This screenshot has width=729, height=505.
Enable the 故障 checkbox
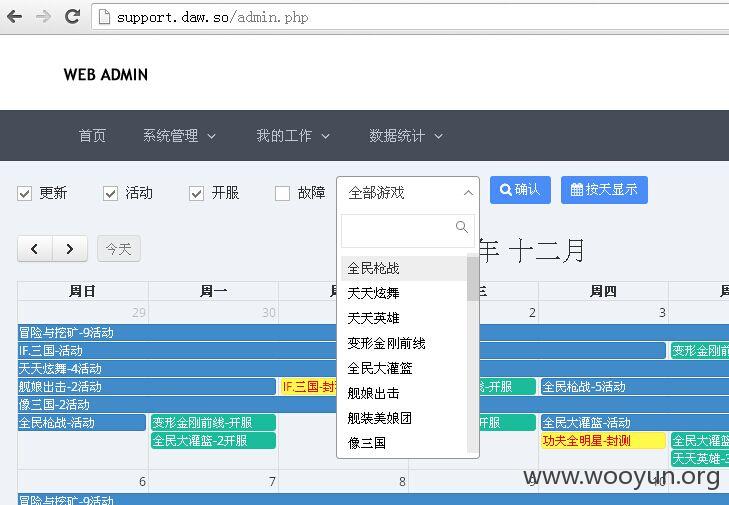click(x=282, y=193)
